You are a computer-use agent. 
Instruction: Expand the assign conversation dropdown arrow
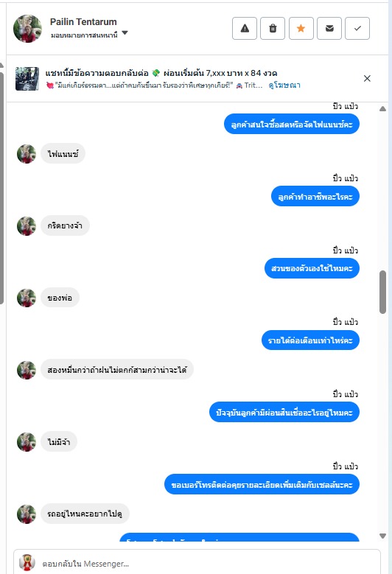[x=125, y=33]
